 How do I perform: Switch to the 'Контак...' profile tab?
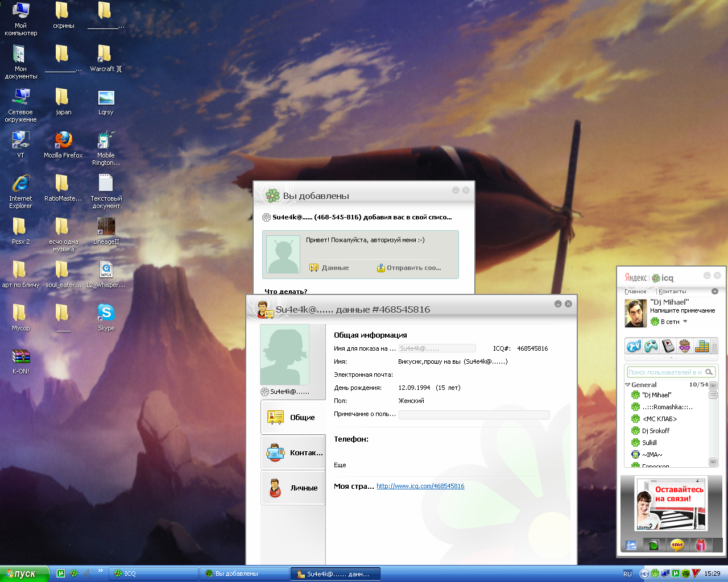click(x=293, y=452)
